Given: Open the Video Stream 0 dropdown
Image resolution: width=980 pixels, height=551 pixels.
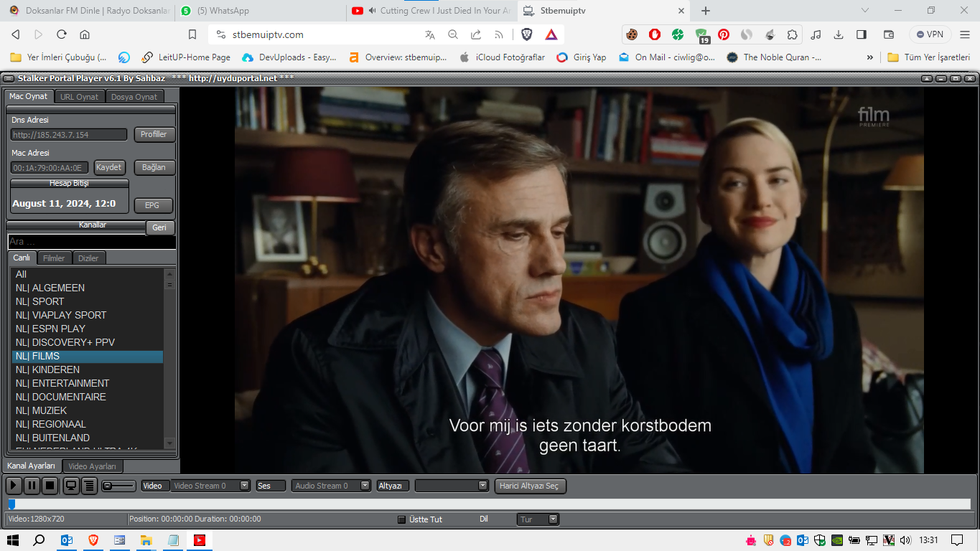Looking at the screenshot, I should [210, 486].
